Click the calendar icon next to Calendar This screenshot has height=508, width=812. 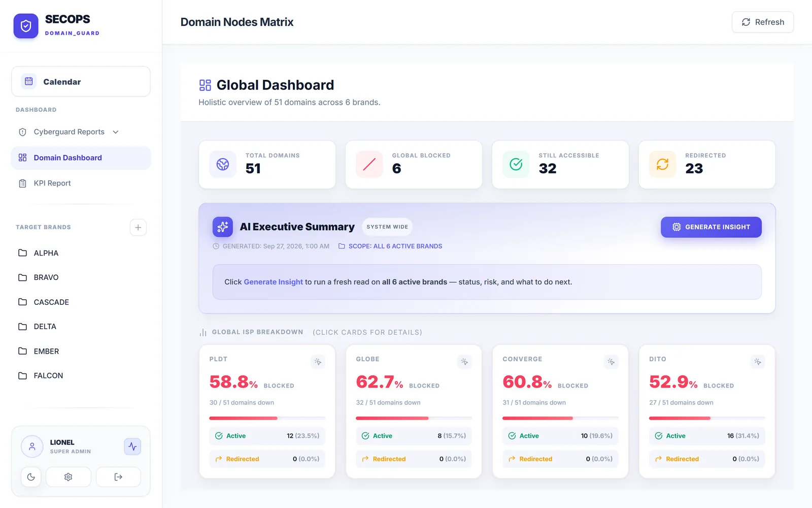click(x=29, y=81)
